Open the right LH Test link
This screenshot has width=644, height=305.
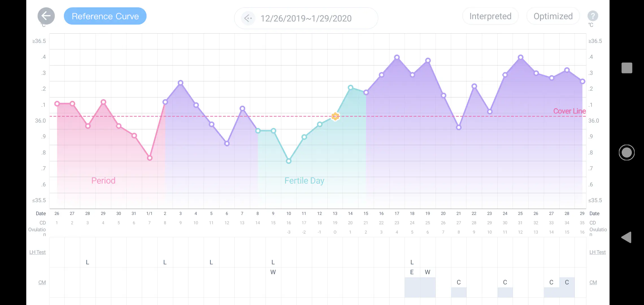pos(597,252)
